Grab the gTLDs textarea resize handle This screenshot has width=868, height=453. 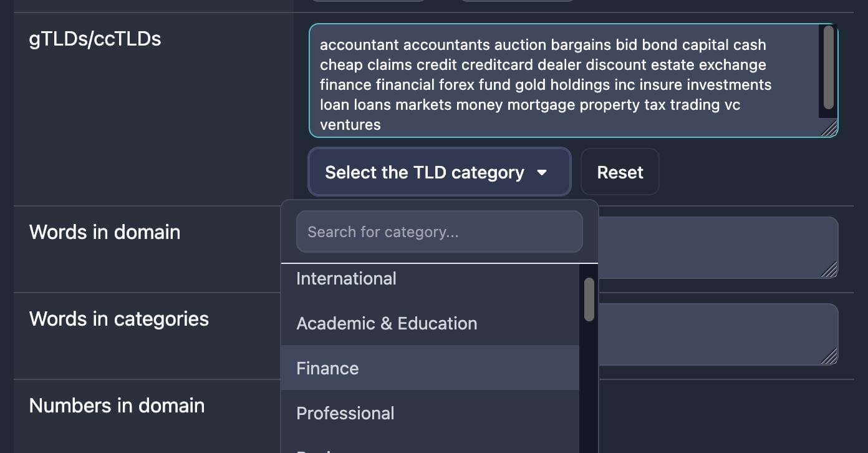tap(829, 129)
